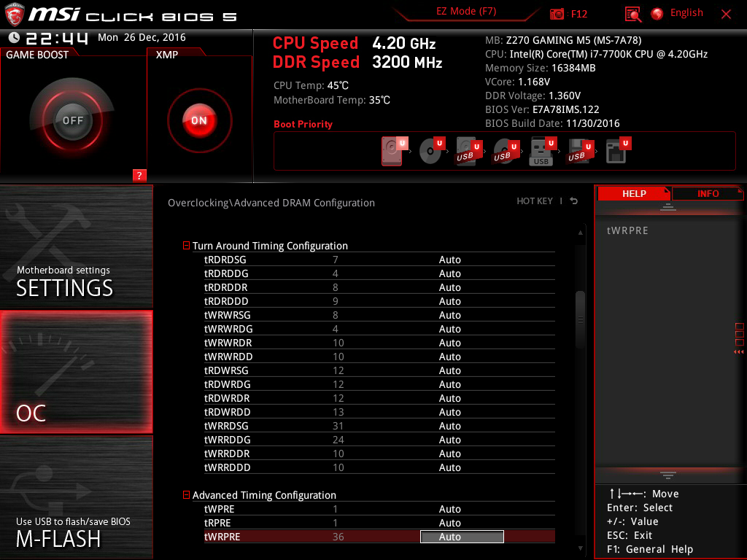Screen dimensions: 747x560
Task: Collapse Advanced Timing Configuration section
Action: click(x=186, y=495)
